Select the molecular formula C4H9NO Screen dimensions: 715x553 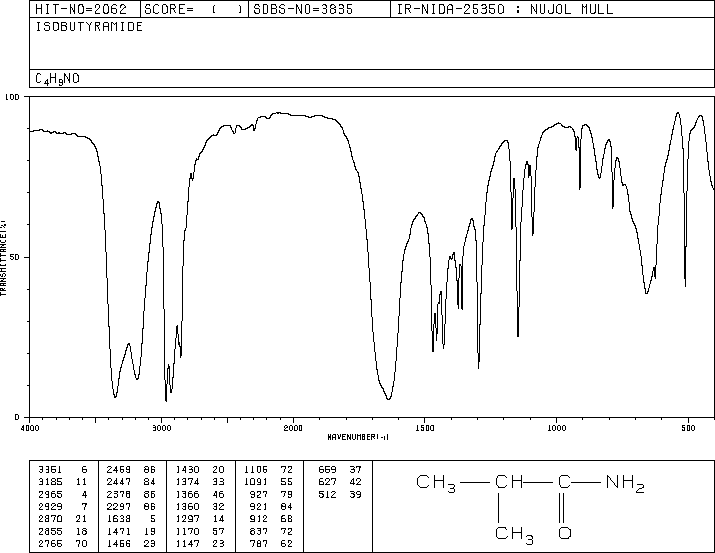pos(57,79)
